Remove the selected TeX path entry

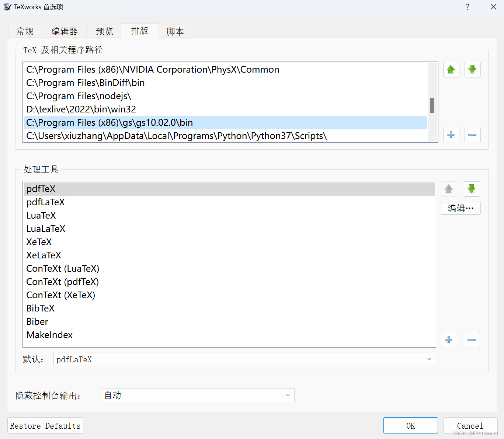click(x=472, y=135)
